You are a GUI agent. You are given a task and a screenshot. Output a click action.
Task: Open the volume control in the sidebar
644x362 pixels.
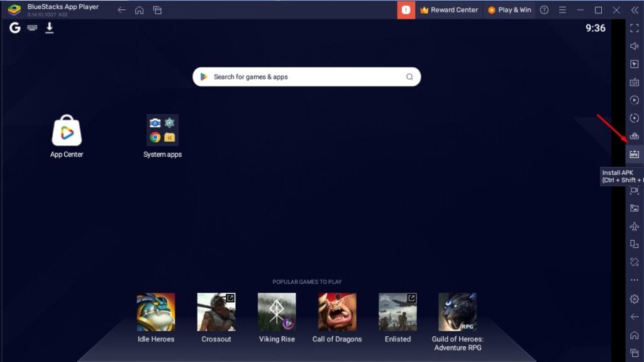[634, 46]
